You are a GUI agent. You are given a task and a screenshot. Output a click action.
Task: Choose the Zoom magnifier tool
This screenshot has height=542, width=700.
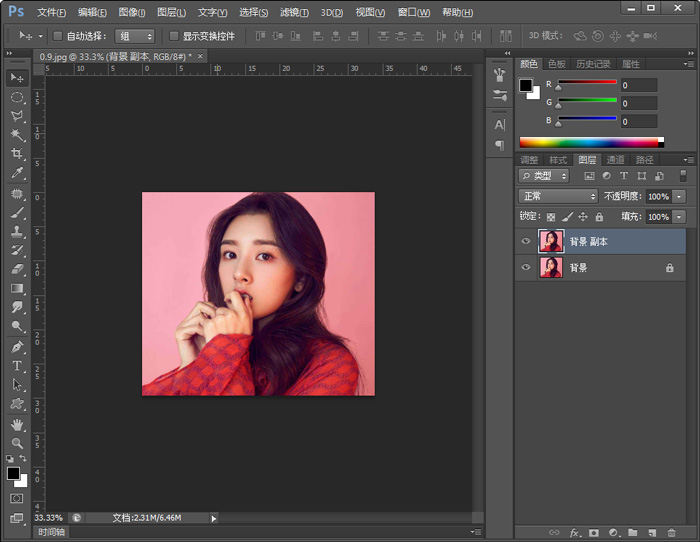pos(17,443)
